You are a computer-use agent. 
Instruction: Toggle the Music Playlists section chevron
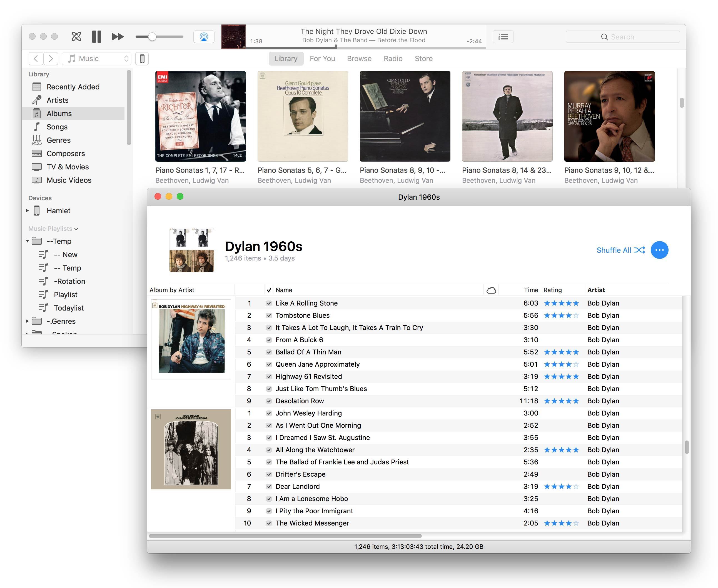tap(76, 229)
